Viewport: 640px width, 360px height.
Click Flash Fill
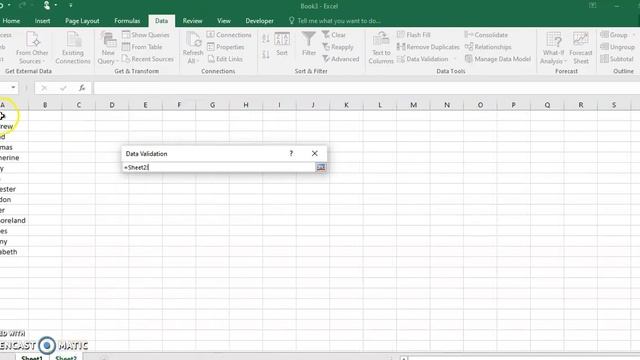click(x=413, y=35)
